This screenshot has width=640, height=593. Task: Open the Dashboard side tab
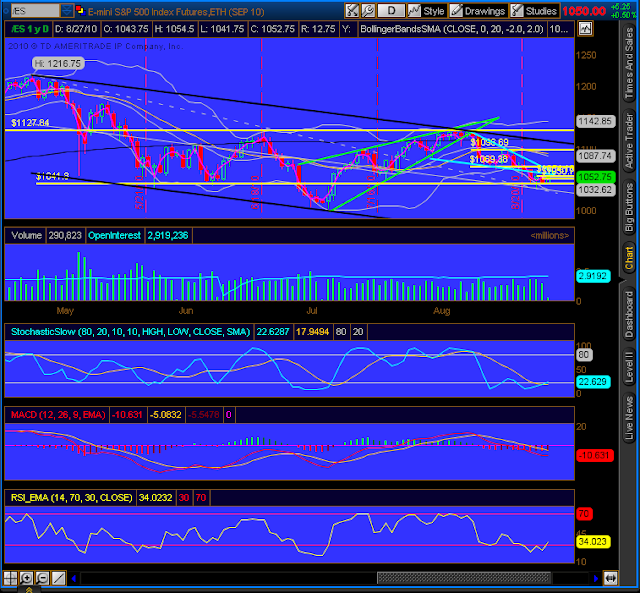pos(629,315)
